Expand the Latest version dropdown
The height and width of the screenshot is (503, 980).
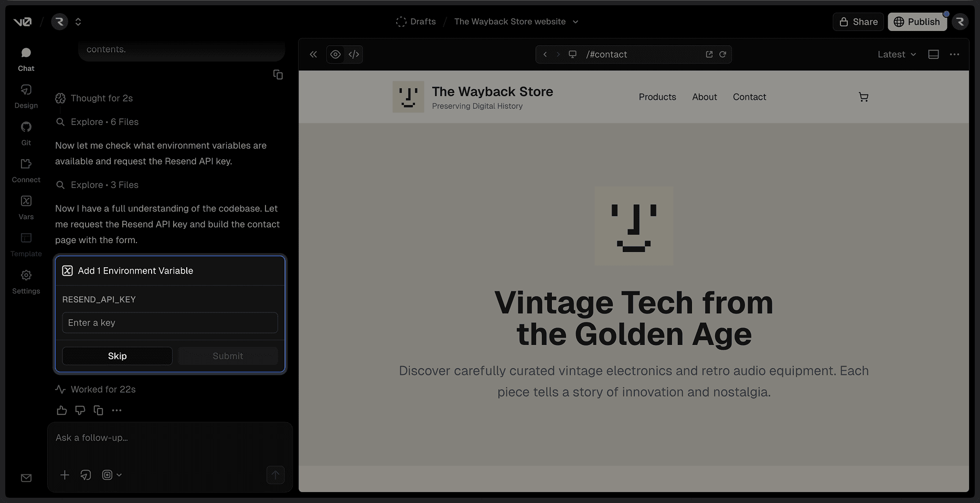(x=896, y=55)
